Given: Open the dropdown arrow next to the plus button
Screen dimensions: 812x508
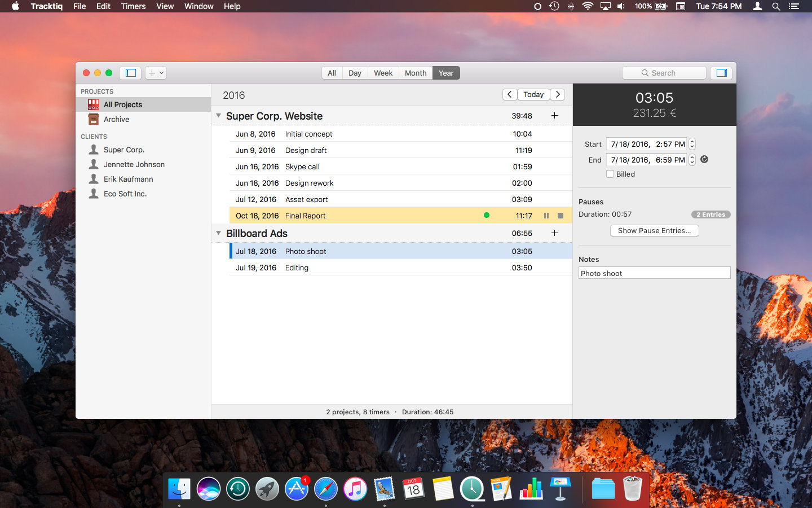Looking at the screenshot, I should click(162, 73).
